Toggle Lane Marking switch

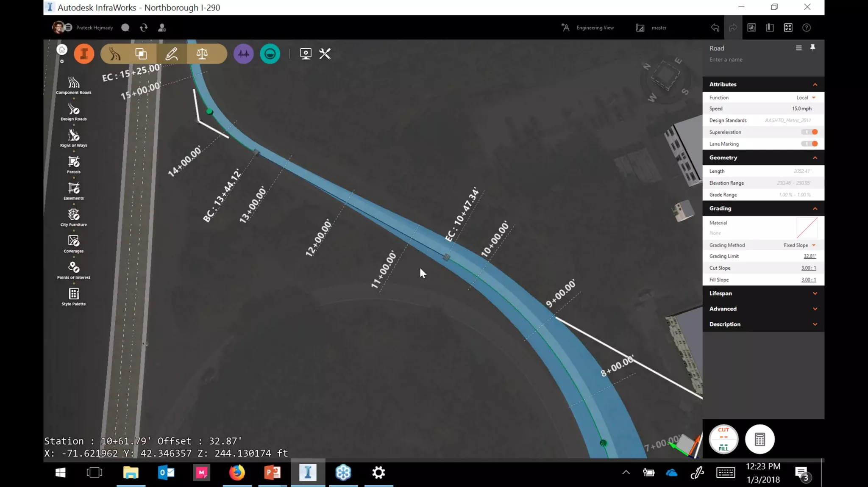click(810, 144)
